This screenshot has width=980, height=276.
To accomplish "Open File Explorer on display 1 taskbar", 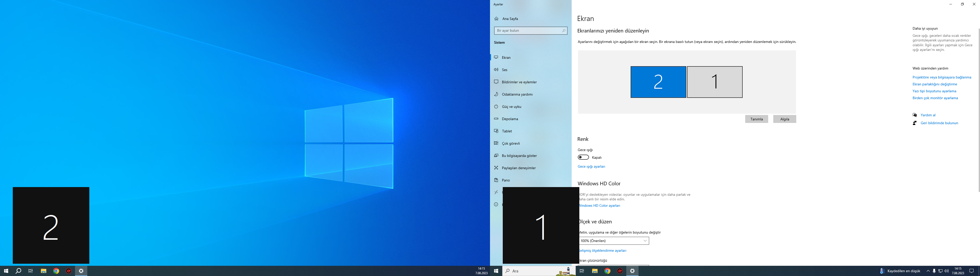I will [595, 271].
